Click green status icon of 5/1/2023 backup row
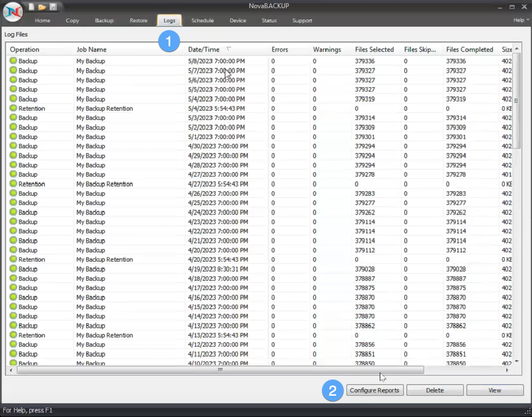This screenshot has height=417, width=532. pyautogui.click(x=13, y=137)
